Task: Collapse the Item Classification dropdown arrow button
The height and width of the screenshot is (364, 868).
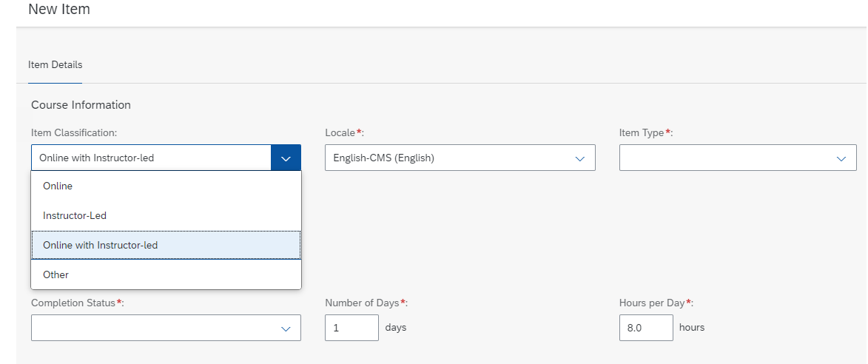Action: click(286, 158)
